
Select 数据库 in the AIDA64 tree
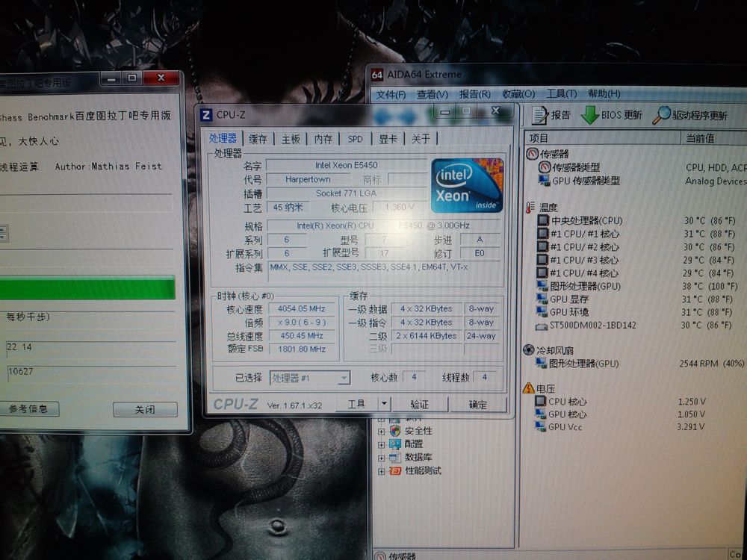tap(418, 457)
